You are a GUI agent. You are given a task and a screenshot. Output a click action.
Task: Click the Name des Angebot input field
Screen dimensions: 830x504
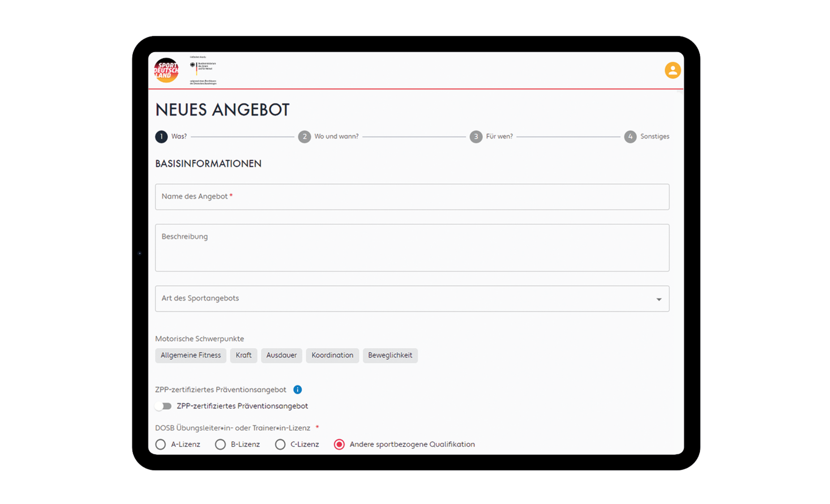(412, 197)
